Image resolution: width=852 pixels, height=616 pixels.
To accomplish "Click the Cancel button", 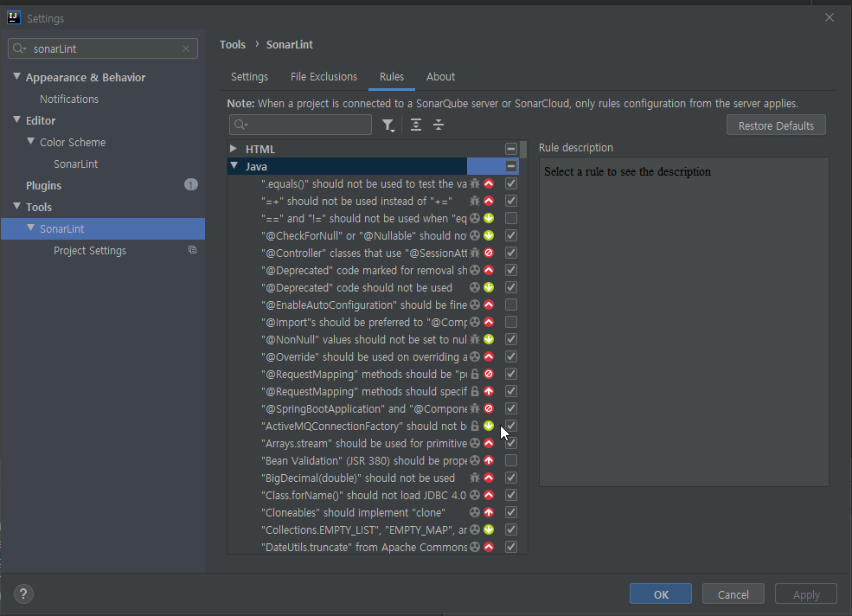I will click(x=733, y=594).
